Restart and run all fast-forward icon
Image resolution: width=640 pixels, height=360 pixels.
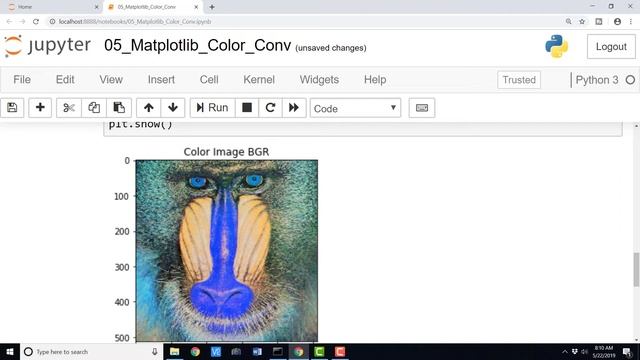coord(294,108)
